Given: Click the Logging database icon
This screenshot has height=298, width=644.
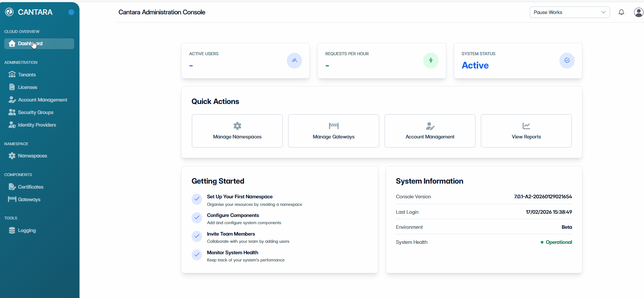Looking at the screenshot, I should point(12,230).
